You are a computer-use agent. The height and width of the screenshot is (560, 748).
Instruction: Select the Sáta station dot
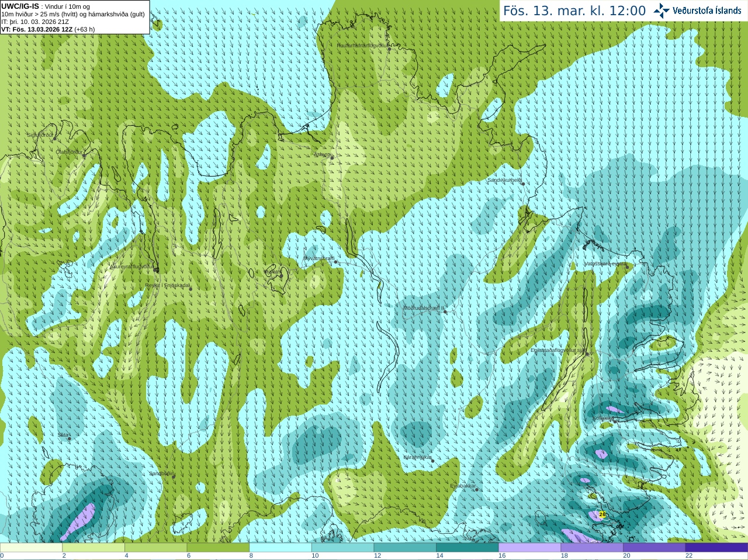(70, 438)
